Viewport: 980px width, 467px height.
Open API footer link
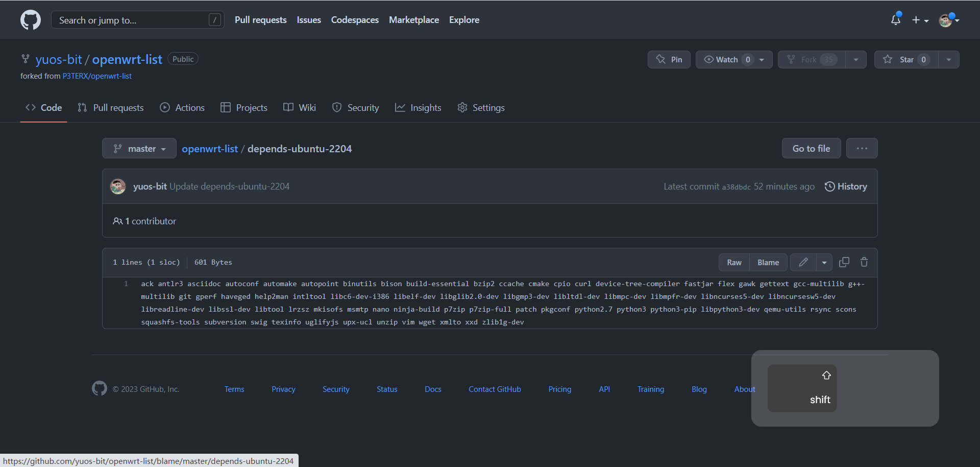[604, 389]
